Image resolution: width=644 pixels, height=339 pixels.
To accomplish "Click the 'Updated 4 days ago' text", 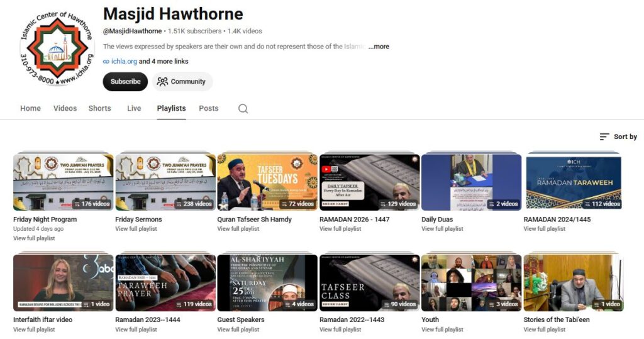I will [x=38, y=229].
